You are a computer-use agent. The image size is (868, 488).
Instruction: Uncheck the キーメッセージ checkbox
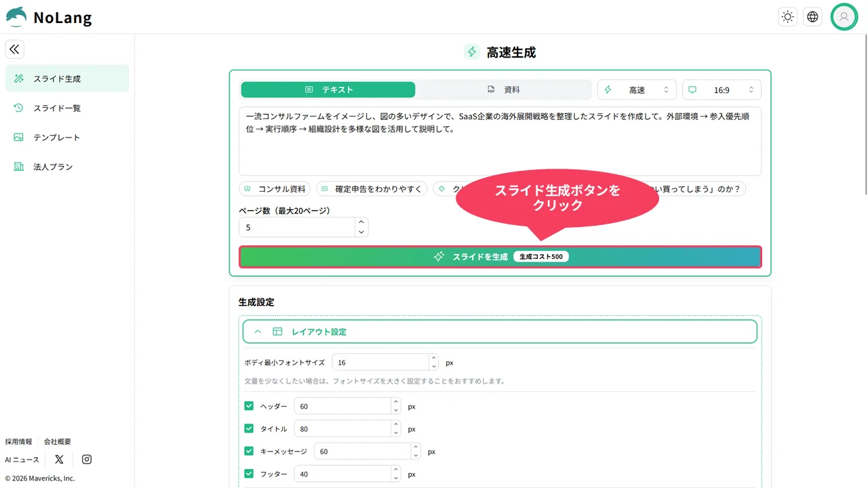coord(249,451)
